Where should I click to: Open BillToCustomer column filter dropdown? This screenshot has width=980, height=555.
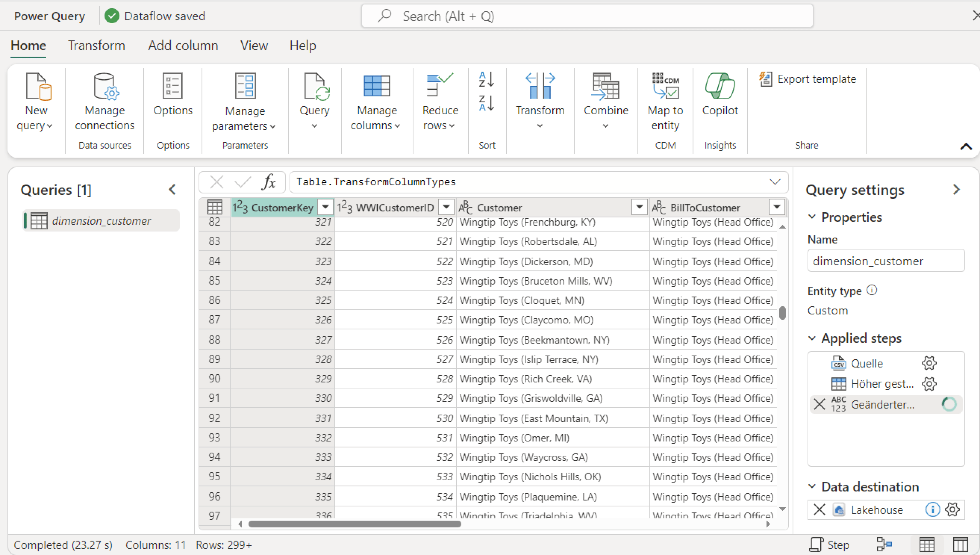[777, 207]
